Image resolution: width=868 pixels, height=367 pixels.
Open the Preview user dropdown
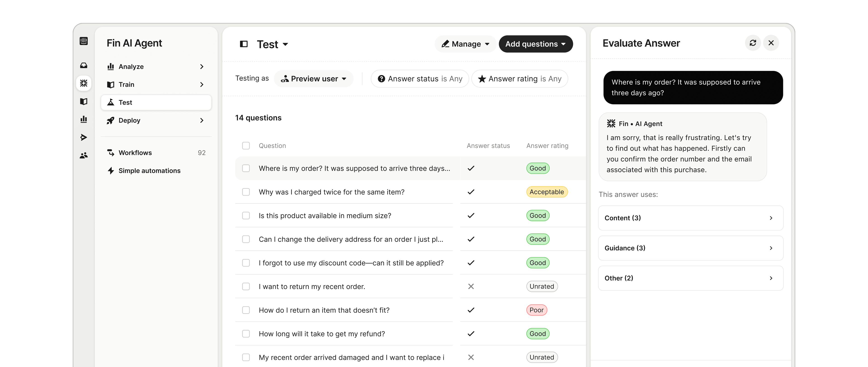(x=314, y=79)
